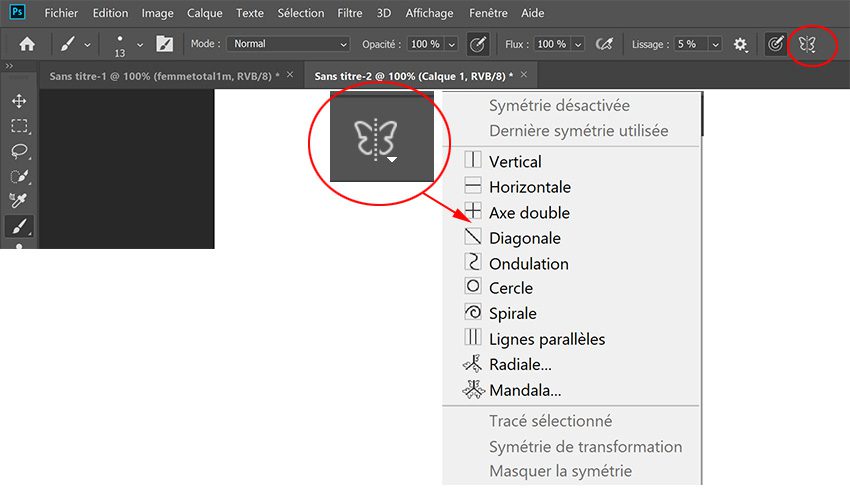Click the butterfly symmetry options icon in options bar
Screen dimensions: 850x493
click(x=807, y=44)
